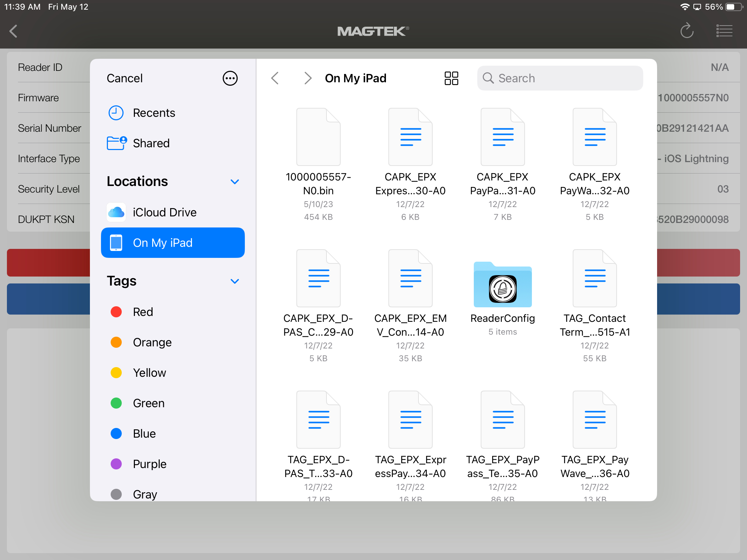Viewport: 747px width, 560px height.
Task: Select the TAG_Contact Term_...515-A1 file
Action: [595, 306]
